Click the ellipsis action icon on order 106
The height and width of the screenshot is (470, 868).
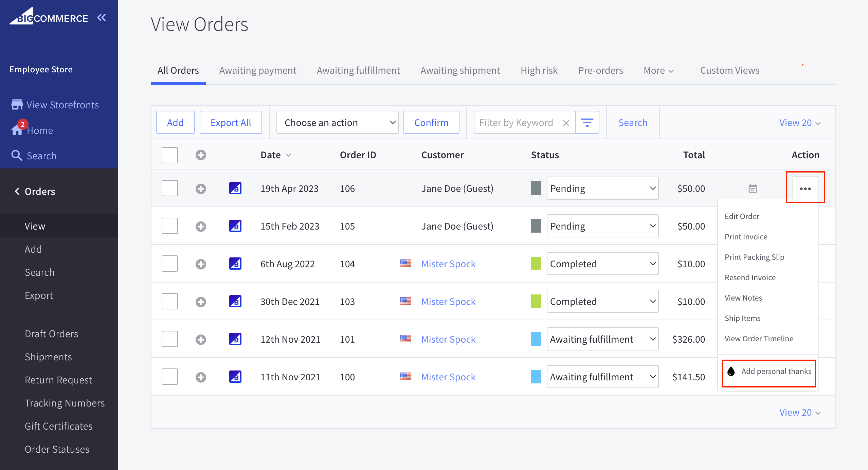(x=805, y=188)
